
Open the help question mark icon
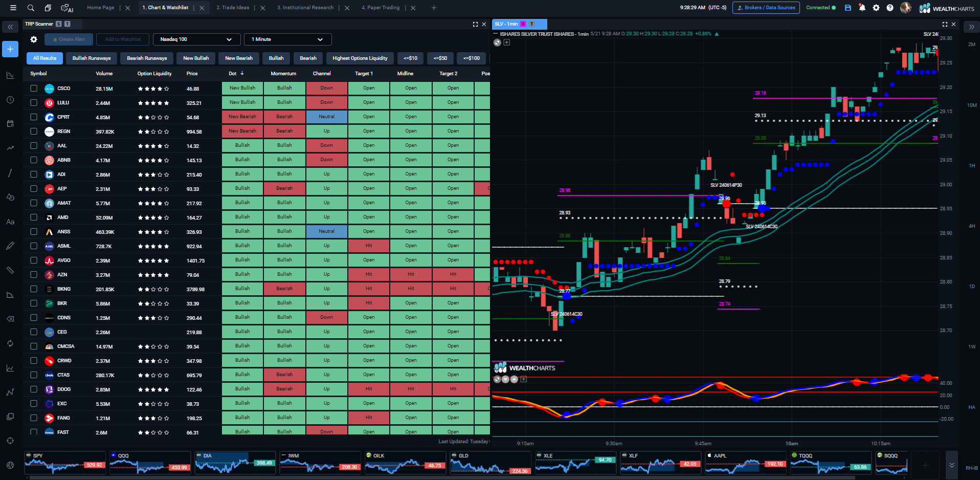click(890, 8)
